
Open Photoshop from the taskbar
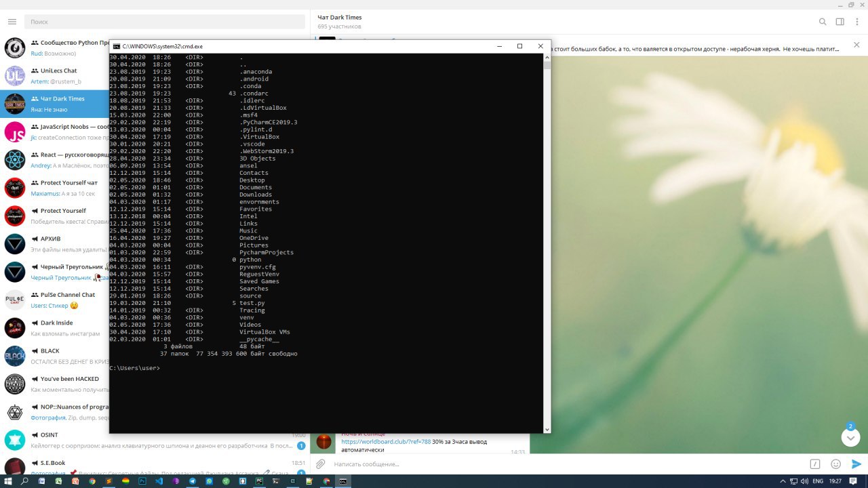pos(142,481)
